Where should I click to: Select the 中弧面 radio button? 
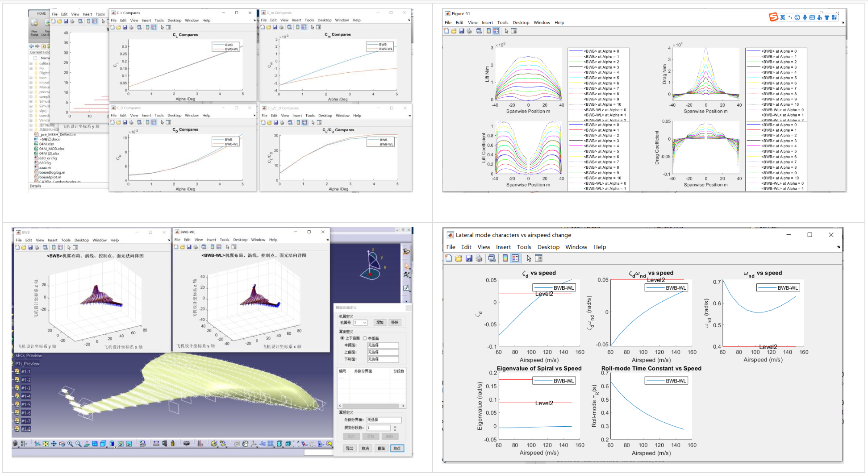coord(365,338)
